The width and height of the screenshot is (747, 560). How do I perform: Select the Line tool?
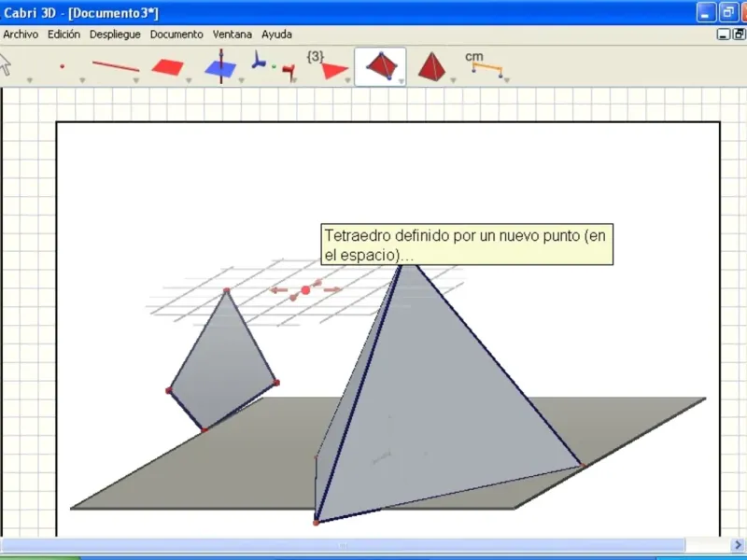[x=116, y=66]
